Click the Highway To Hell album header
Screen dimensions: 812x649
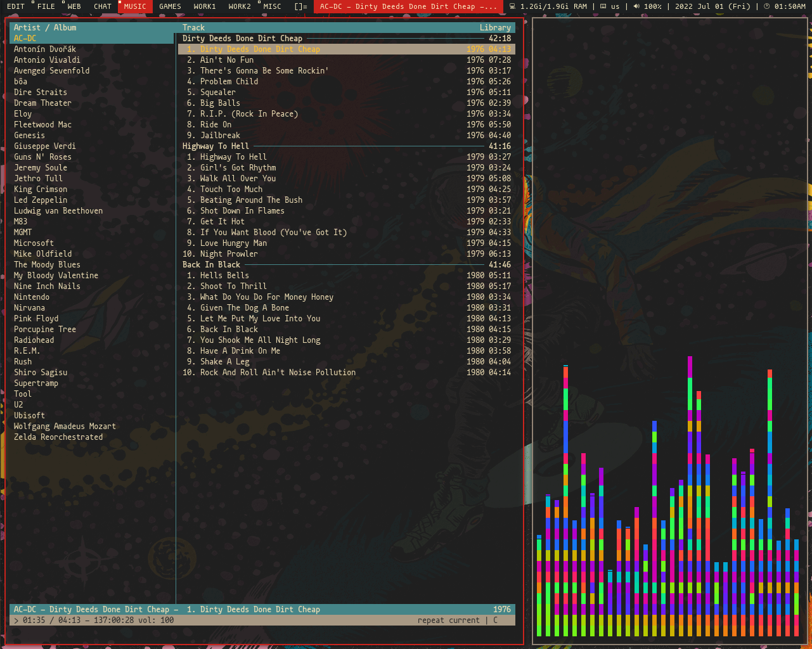(347, 146)
